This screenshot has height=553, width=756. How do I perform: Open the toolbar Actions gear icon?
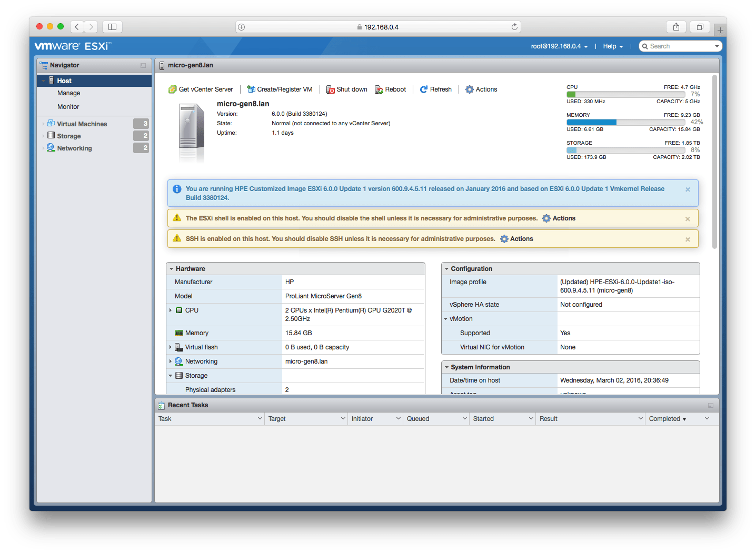coord(470,89)
